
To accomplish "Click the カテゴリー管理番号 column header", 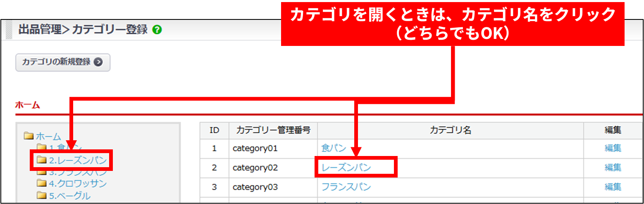I will point(273,130).
